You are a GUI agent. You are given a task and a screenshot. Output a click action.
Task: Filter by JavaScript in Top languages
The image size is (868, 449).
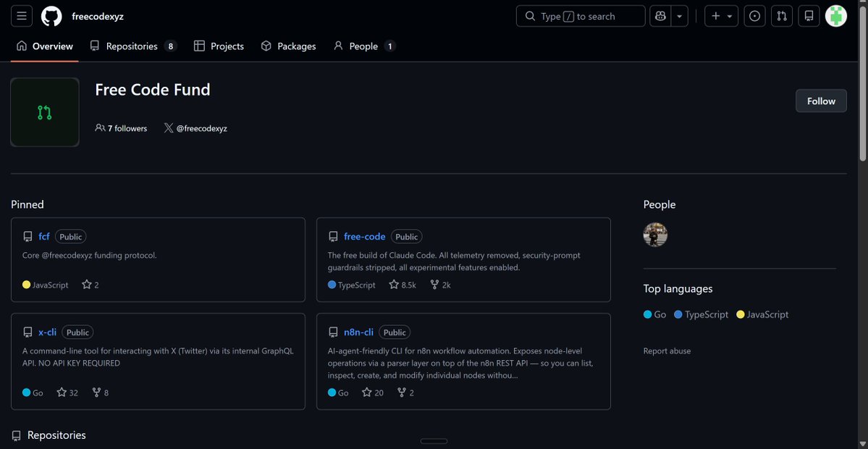(762, 314)
